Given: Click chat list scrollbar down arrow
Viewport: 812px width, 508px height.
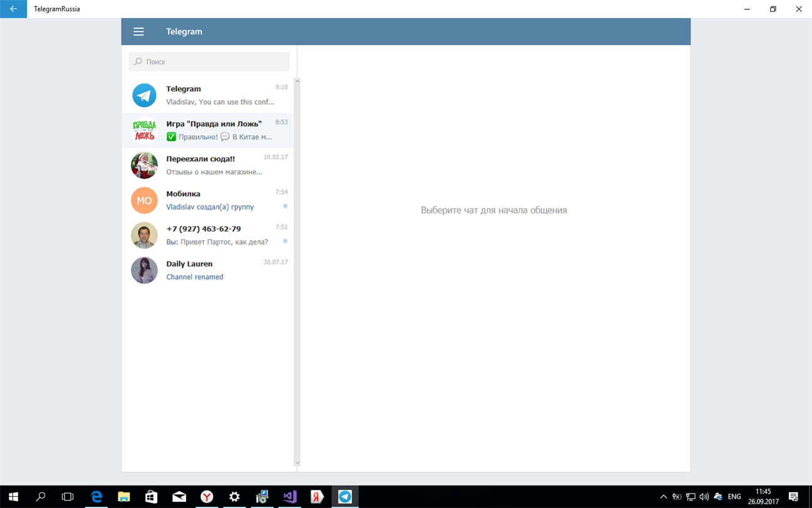Looking at the screenshot, I should point(298,463).
